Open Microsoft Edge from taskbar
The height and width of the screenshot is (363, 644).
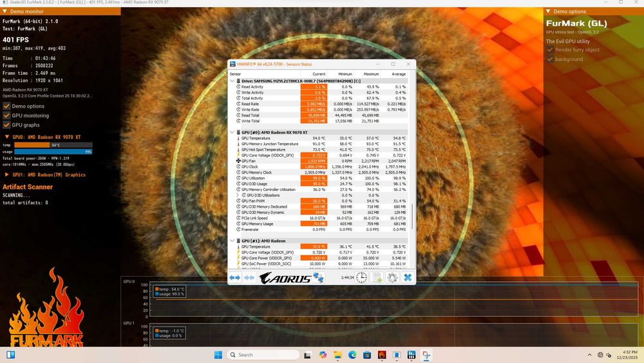352,355
